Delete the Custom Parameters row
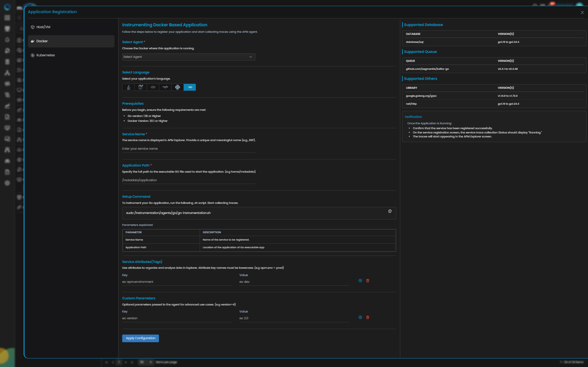The width and height of the screenshot is (588, 367). (368, 317)
